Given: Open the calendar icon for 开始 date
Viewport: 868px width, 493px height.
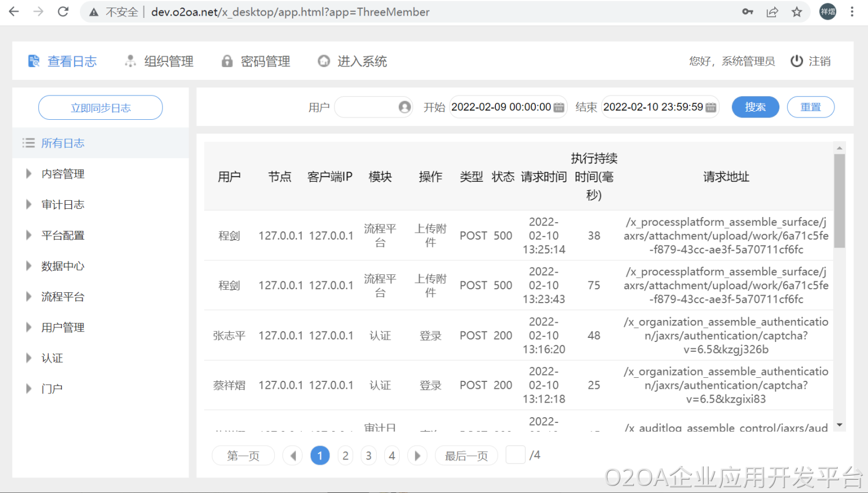Looking at the screenshot, I should pos(559,107).
